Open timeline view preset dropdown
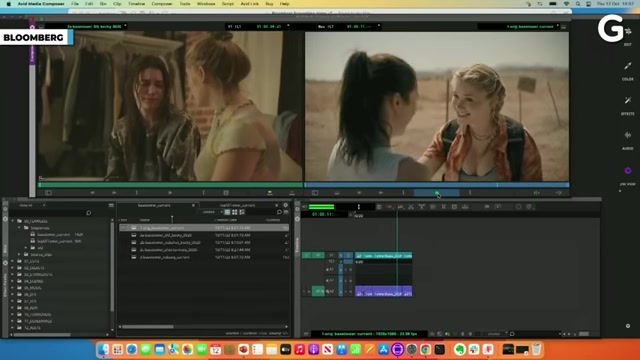640x360 pixels. click(496, 334)
